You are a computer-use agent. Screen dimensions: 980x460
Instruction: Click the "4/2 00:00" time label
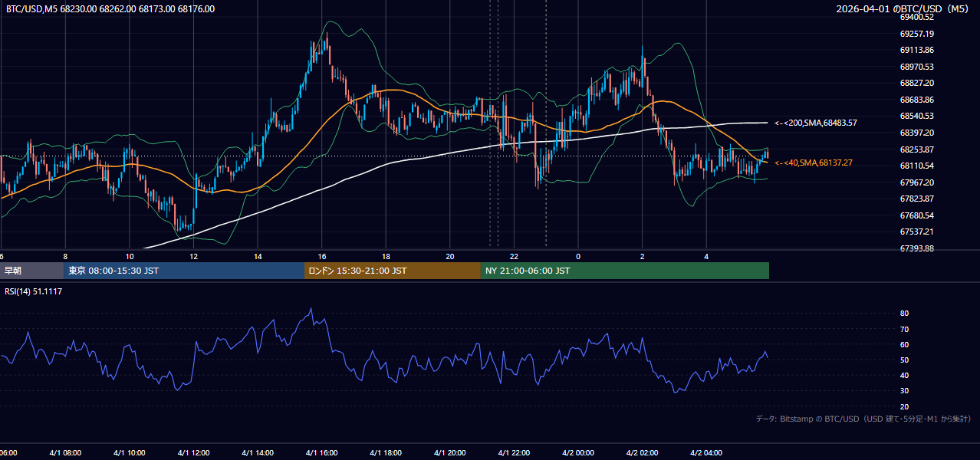(580, 453)
